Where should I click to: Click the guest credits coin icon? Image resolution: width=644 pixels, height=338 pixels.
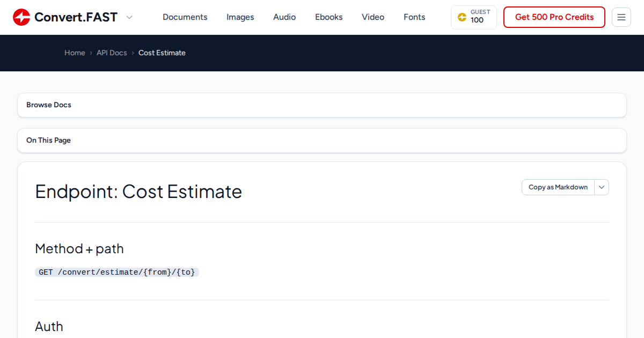tap(462, 17)
